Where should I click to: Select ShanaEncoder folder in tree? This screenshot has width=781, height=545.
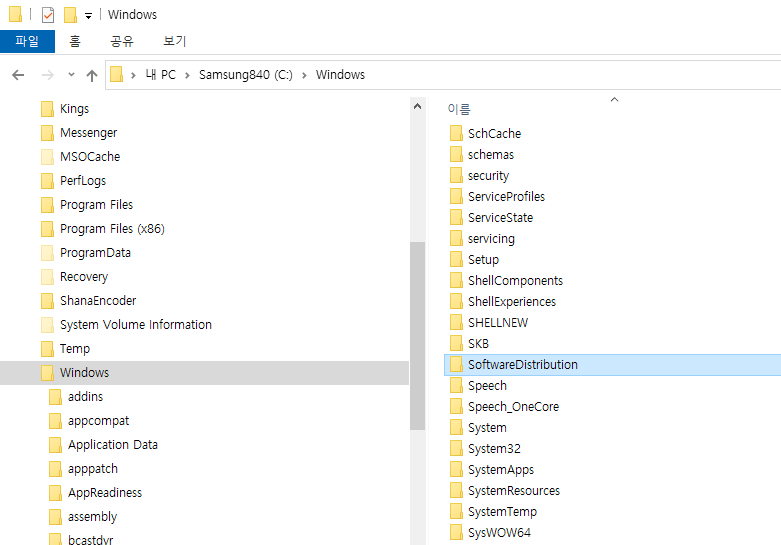click(98, 300)
